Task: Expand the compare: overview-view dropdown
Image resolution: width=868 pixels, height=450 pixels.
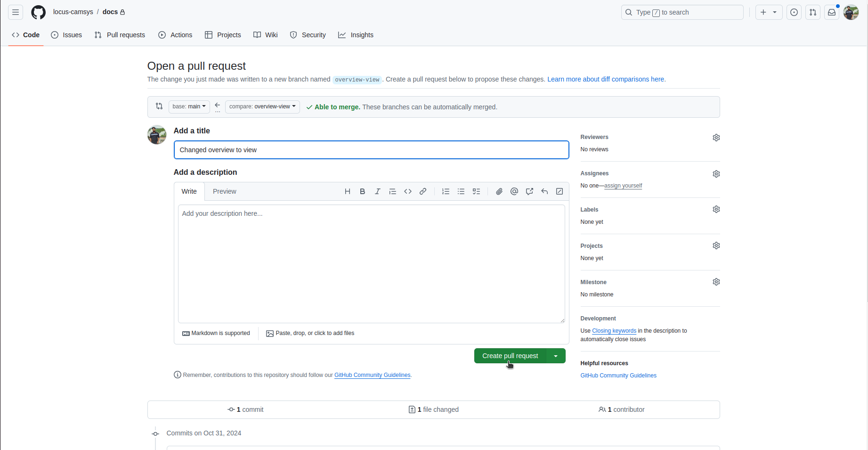Action: [262, 106]
